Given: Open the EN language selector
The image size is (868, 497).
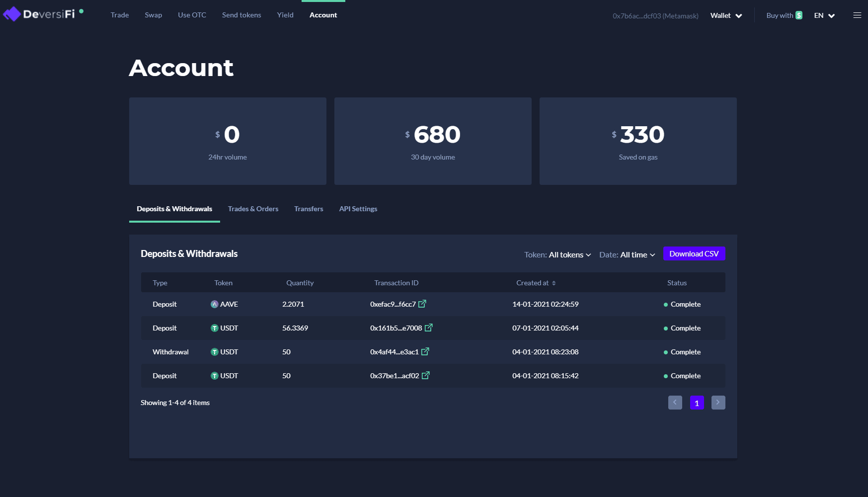Looking at the screenshot, I should pyautogui.click(x=825, y=15).
